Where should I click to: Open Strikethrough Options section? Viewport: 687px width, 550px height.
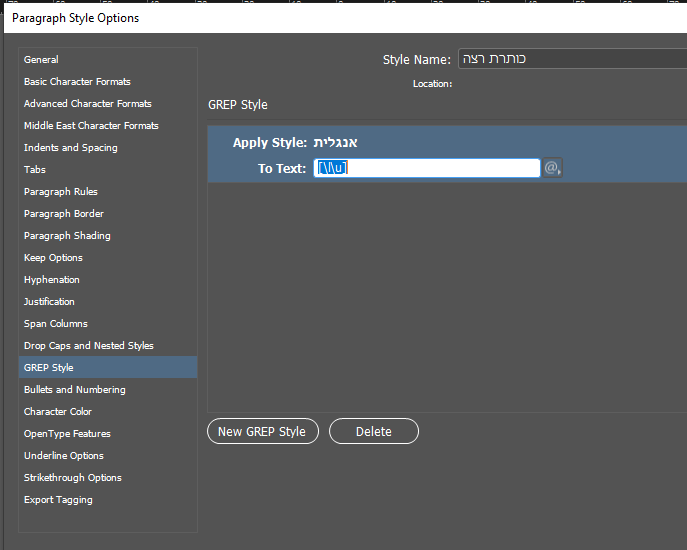point(108,477)
